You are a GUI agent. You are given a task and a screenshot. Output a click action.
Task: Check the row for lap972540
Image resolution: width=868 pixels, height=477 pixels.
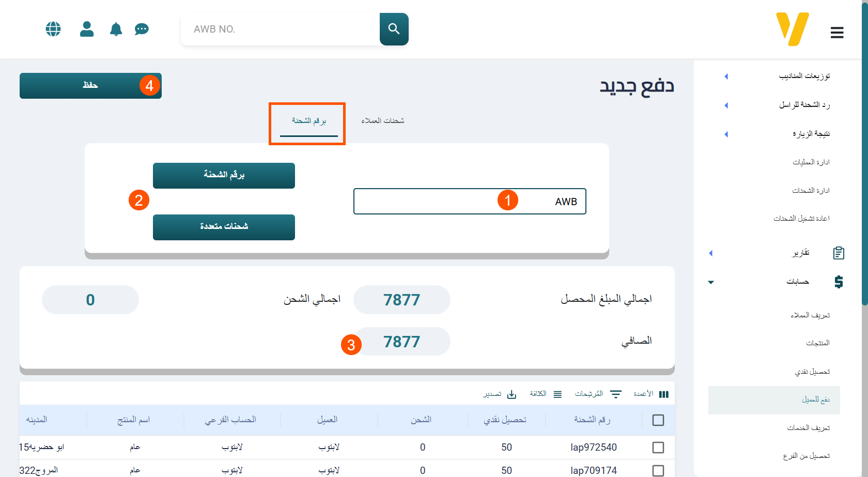658,448
